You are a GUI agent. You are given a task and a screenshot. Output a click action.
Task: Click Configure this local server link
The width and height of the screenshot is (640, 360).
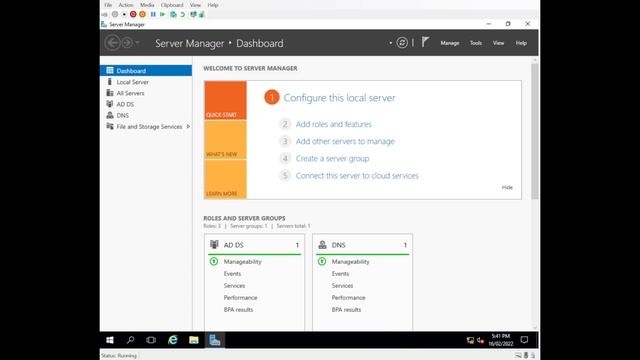(x=339, y=98)
